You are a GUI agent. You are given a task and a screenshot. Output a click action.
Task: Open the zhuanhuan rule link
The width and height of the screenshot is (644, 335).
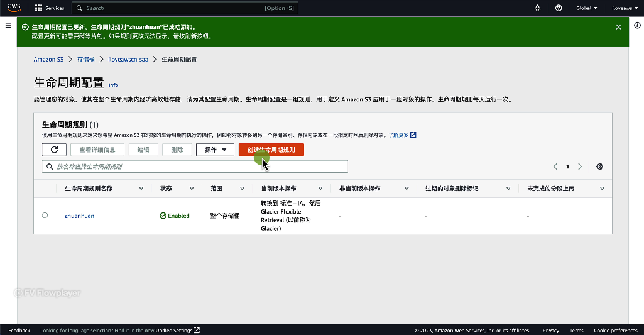click(x=79, y=216)
